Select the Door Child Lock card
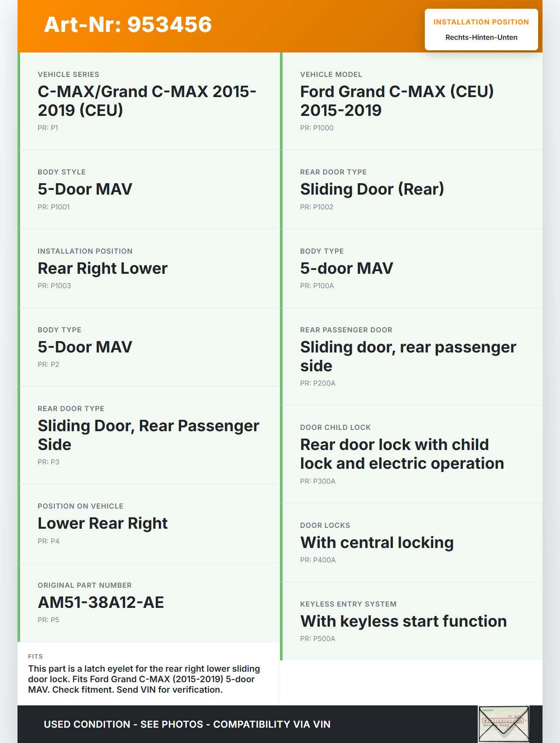Image resolution: width=560 pixels, height=743 pixels. pos(411,454)
